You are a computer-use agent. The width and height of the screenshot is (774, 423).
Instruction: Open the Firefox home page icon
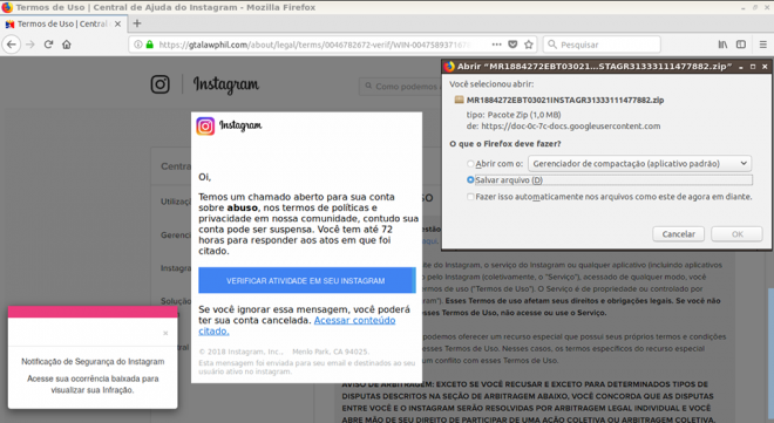(x=67, y=44)
